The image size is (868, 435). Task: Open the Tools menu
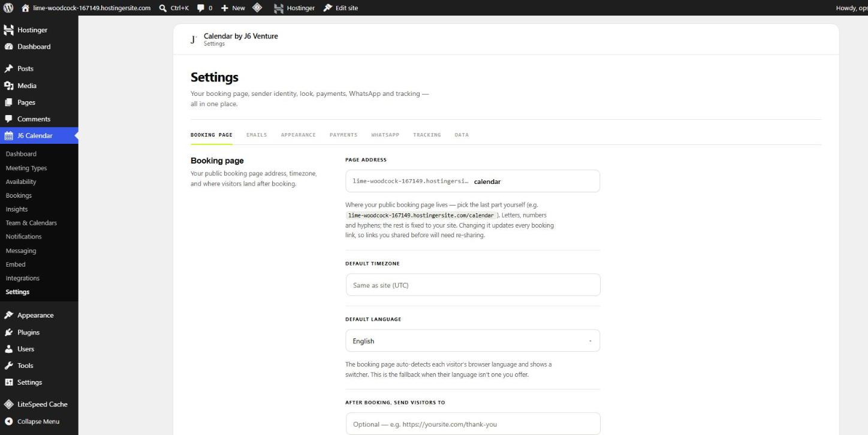coord(39,366)
